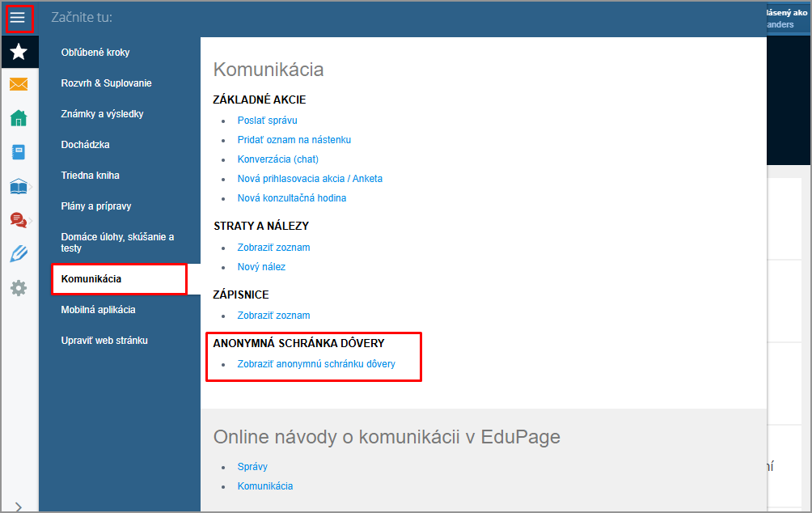812x513 pixels.
Task: Go to the green home icon
Action: tap(19, 117)
